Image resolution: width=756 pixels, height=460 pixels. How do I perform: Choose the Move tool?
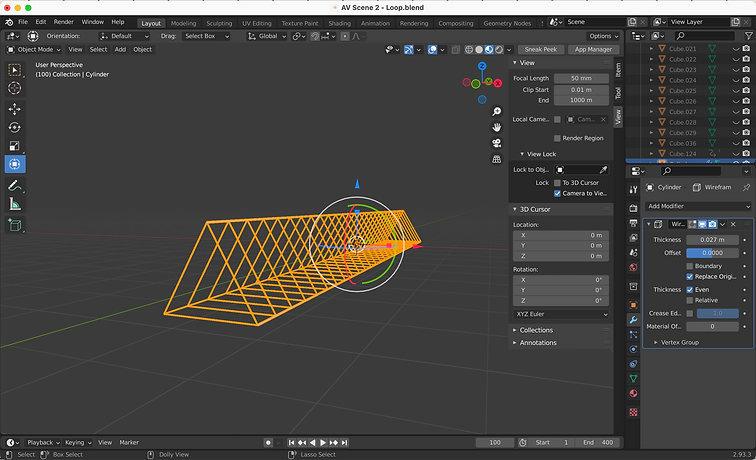click(15, 109)
